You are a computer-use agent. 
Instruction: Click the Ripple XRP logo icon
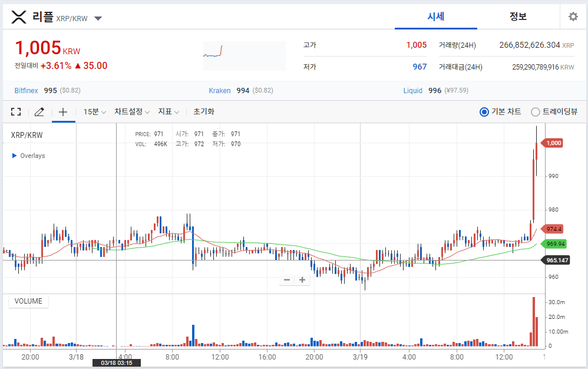point(19,17)
